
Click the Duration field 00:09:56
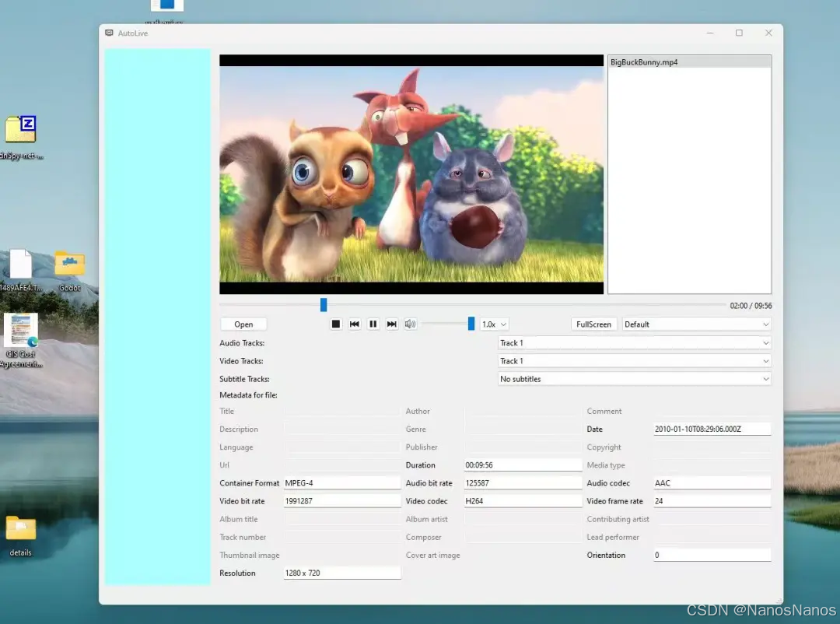(523, 464)
